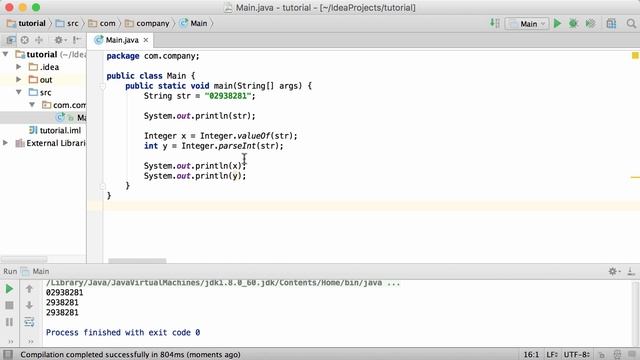Select tutorial.iml file in tree
Screen dimensions: 640x360
pyautogui.click(x=43, y=130)
